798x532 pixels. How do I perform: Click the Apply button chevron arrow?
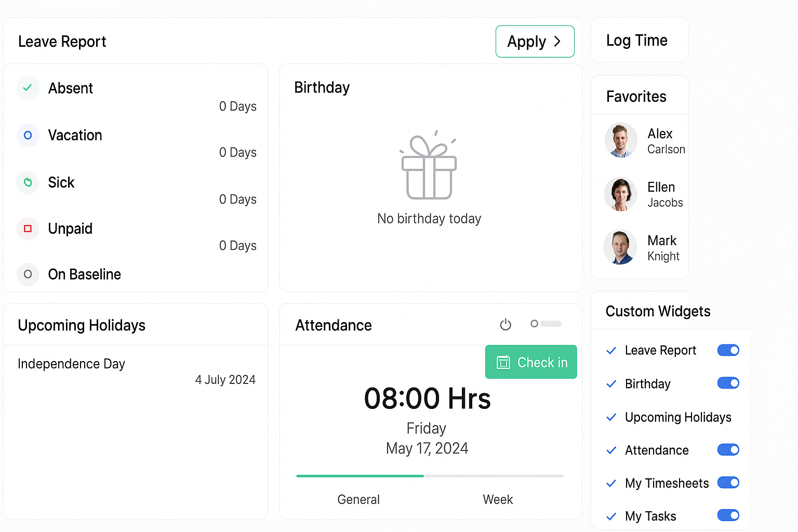557,42
